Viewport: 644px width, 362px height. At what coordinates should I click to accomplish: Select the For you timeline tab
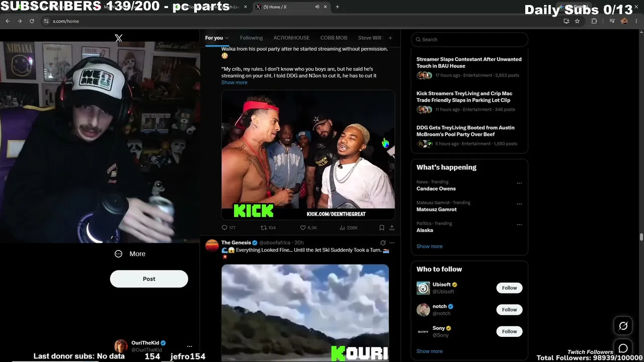214,38
